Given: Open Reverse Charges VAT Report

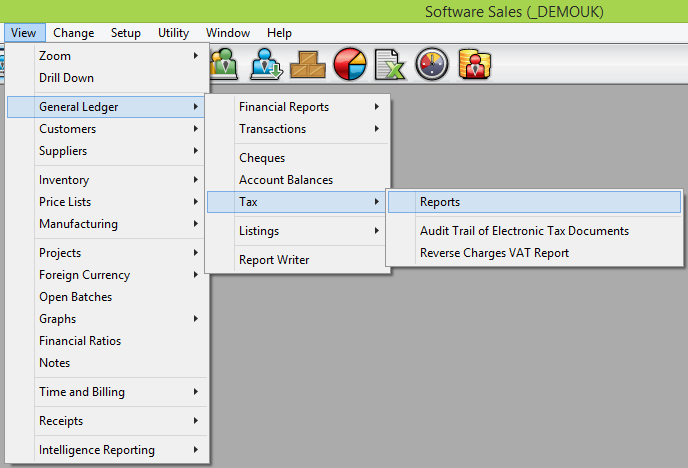Looking at the screenshot, I should pos(534,253).
